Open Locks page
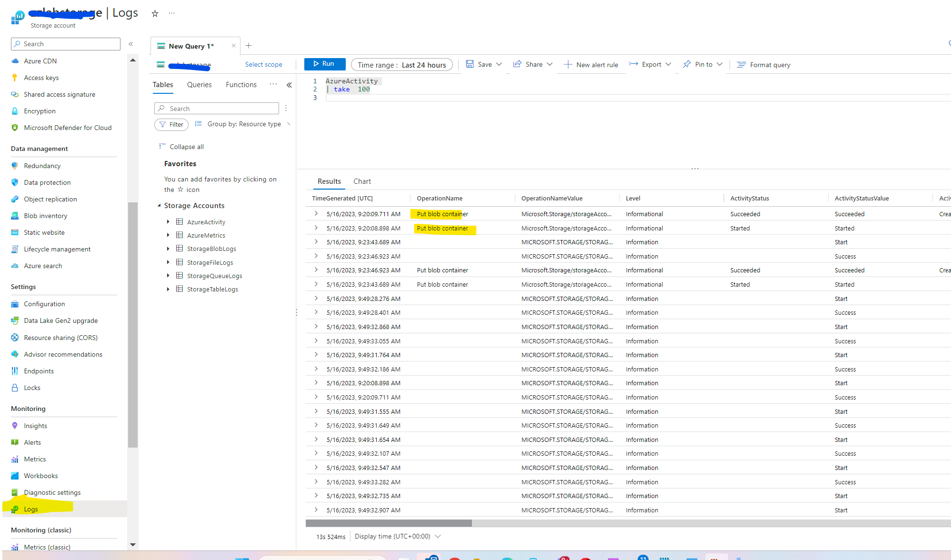Image resolution: width=951 pixels, height=560 pixels. tap(32, 388)
